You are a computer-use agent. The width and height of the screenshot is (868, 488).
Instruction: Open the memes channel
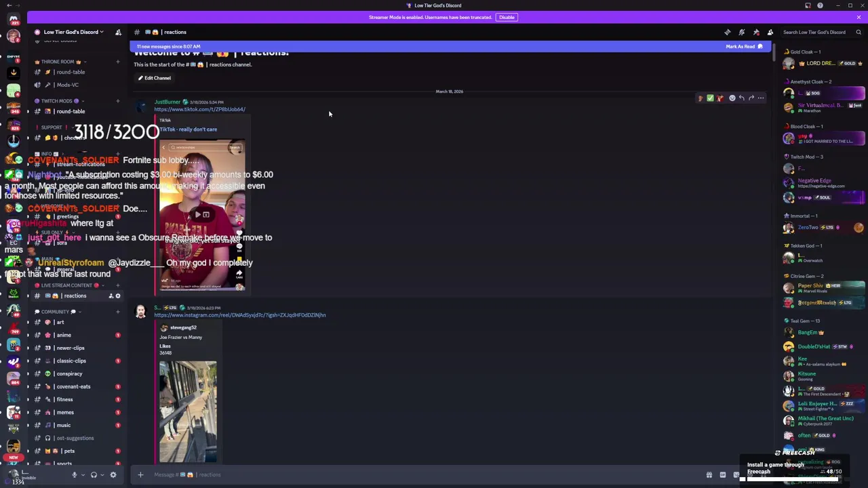pos(76,412)
